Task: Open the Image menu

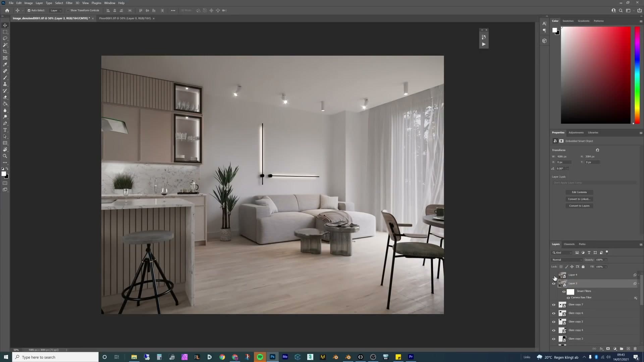Action: (29, 3)
